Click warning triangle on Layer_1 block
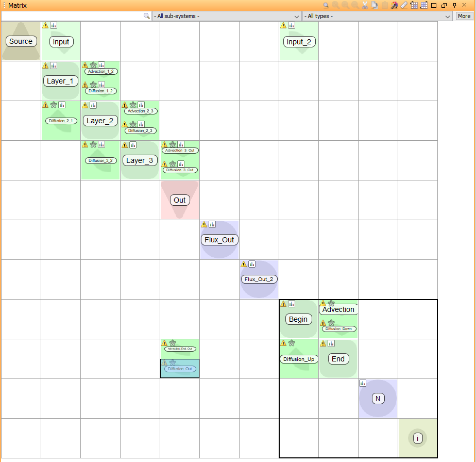 click(45, 65)
